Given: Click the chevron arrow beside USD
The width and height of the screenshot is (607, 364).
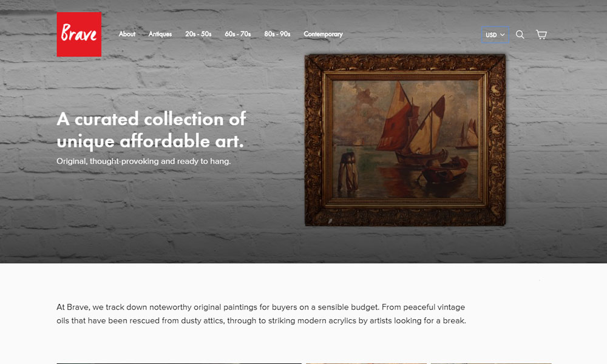Looking at the screenshot, I should [x=503, y=35].
